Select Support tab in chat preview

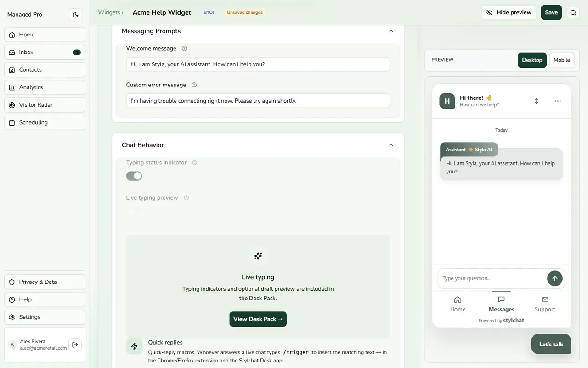tap(545, 304)
